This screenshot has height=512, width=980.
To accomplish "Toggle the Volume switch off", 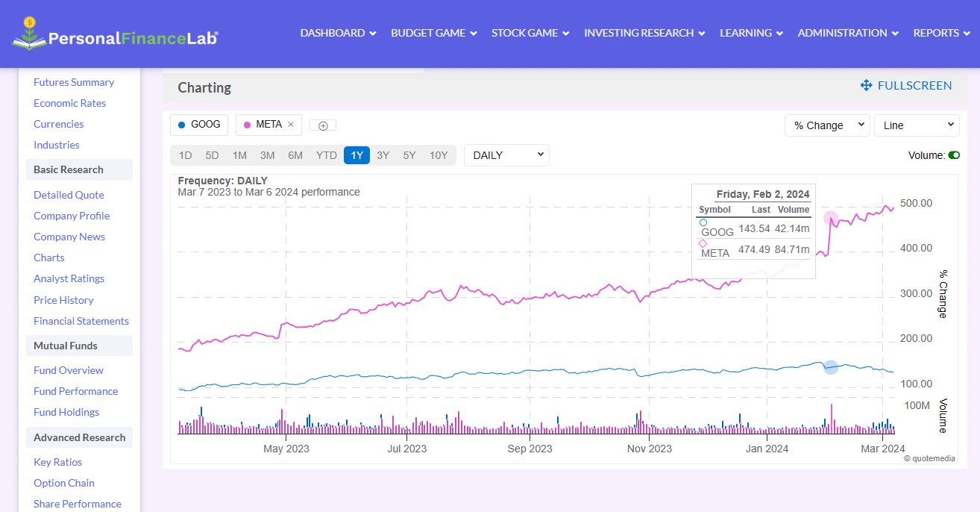I will pyautogui.click(x=953, y=155).
